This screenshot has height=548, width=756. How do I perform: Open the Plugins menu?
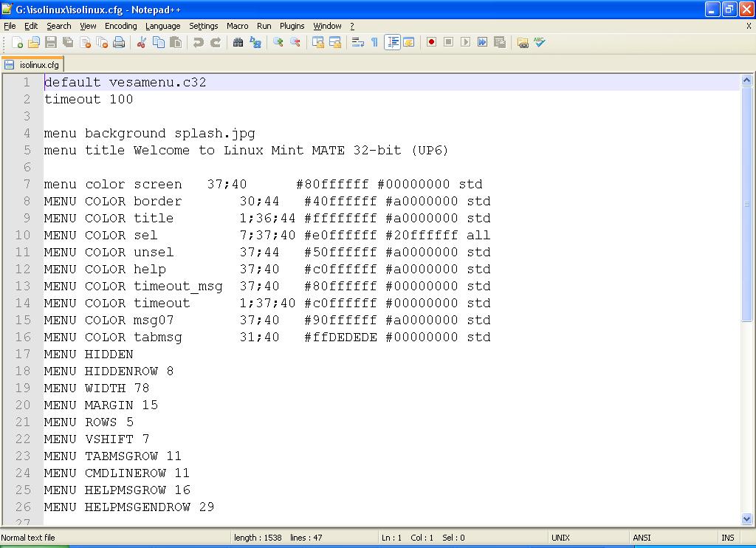point(292,26)
